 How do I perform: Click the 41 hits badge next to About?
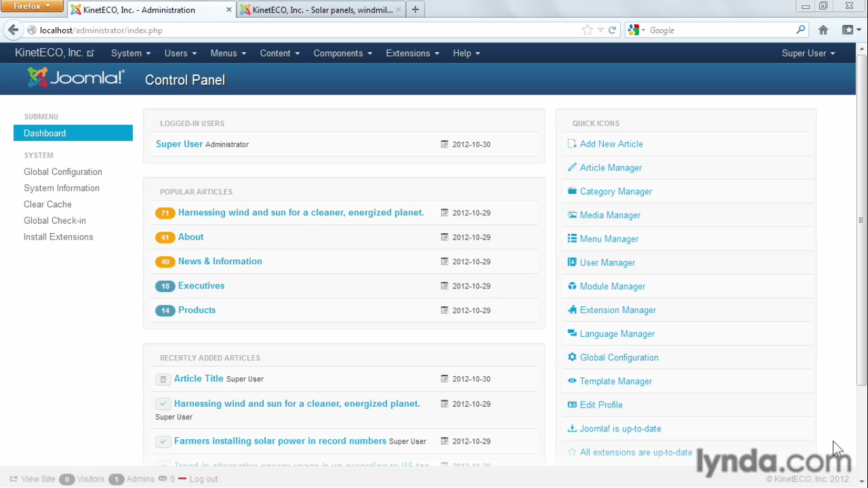(x=165, y=238)
